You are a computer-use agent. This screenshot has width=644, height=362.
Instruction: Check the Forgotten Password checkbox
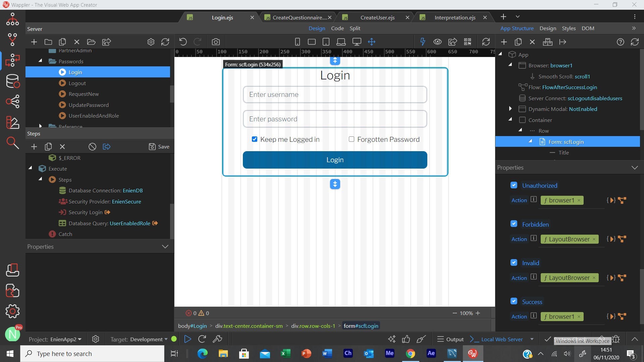[351, 139]
